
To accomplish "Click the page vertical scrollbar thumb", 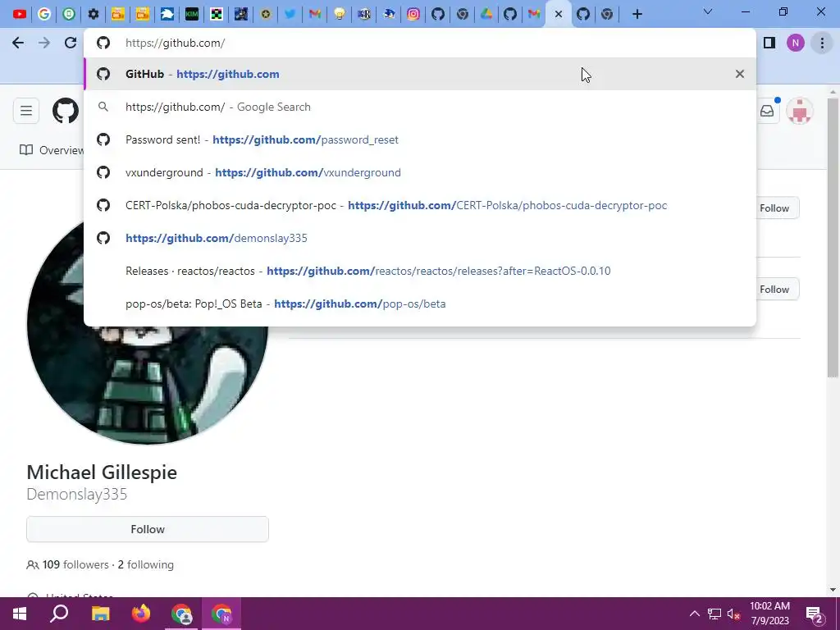I will tap(833, 237).
